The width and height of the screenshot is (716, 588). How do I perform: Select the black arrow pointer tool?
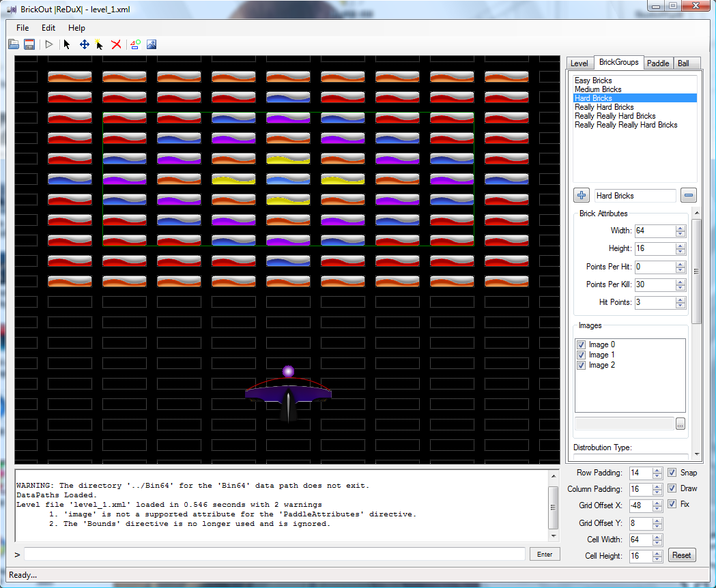click(x=67, y=44)
